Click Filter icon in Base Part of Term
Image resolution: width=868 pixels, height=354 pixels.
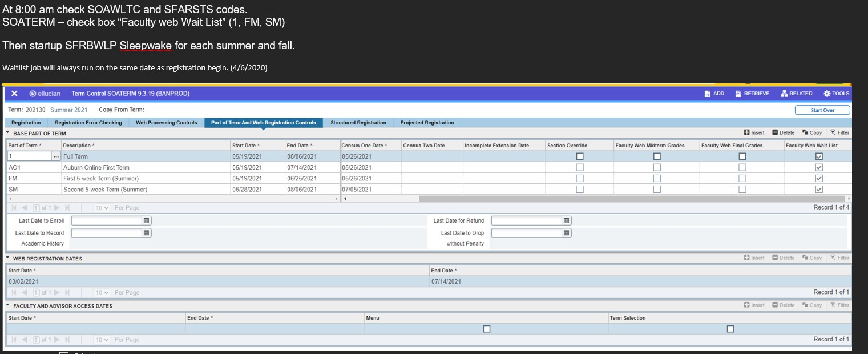(x=833, y=133)
